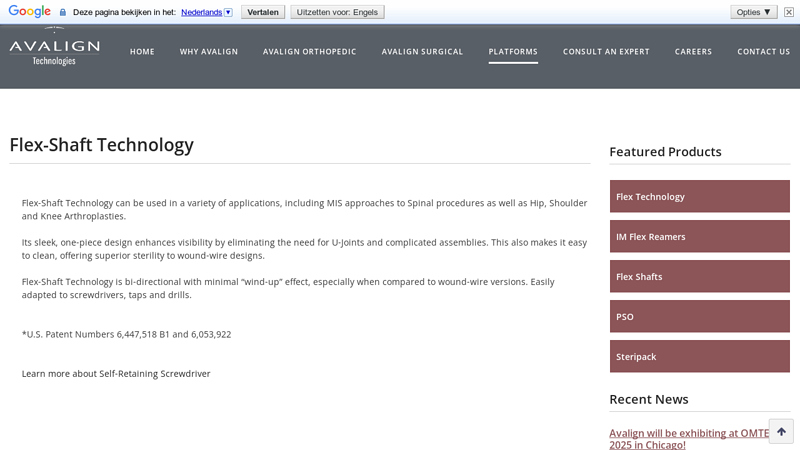Click the Google logo in translate bar
Image resolution: width=800 pixels, height=450 pixels.
pyautogui.click(x=30, y=12)
